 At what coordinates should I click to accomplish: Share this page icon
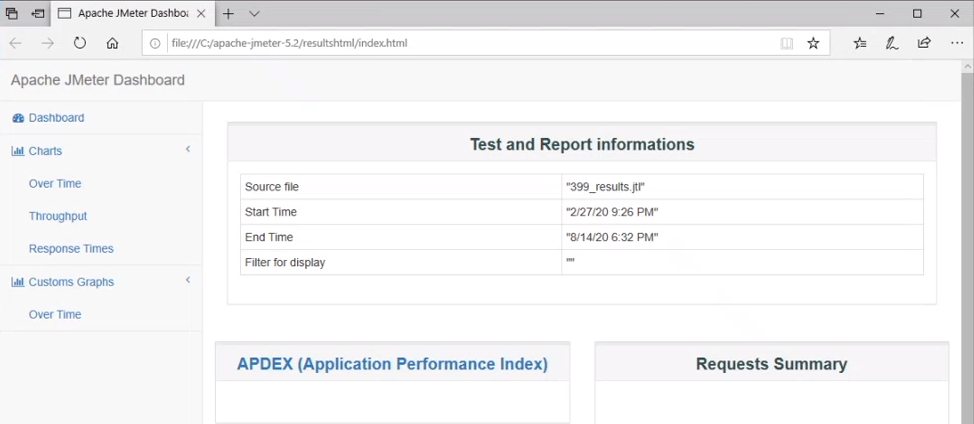[x=924, y=43]
